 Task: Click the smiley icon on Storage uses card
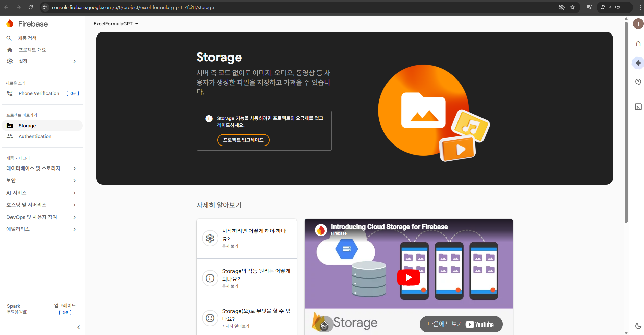pyautogui.click(x=210, y=318)
